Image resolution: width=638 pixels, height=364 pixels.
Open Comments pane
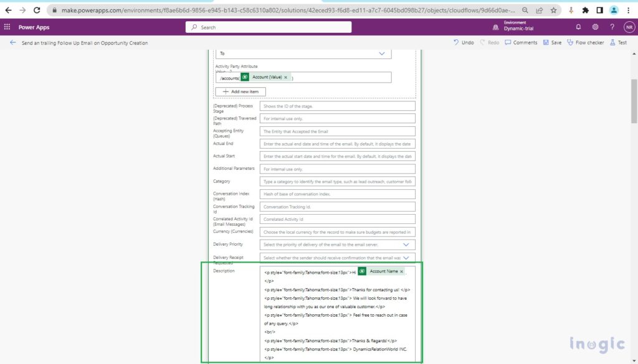(521, 42)
